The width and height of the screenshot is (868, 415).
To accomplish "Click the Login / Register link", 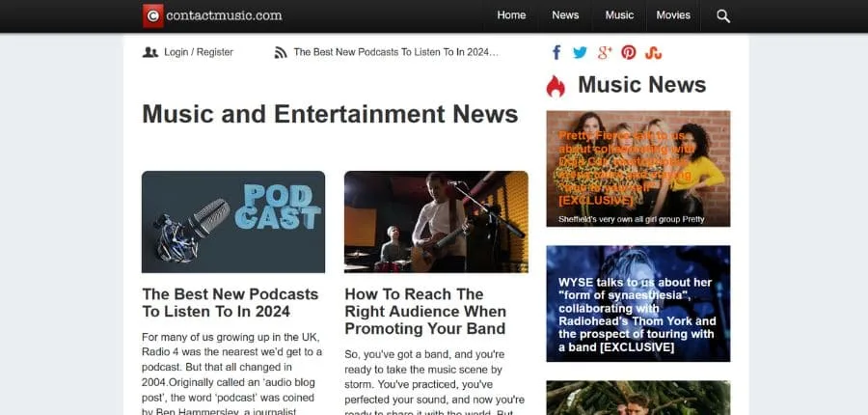I will [x=199, y=52].
